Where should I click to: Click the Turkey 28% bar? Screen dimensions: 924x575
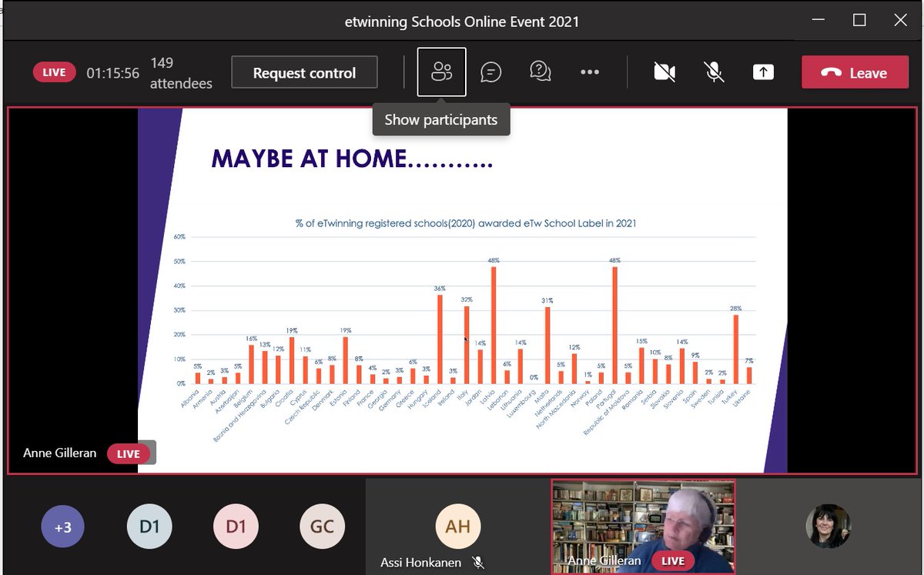735,349
